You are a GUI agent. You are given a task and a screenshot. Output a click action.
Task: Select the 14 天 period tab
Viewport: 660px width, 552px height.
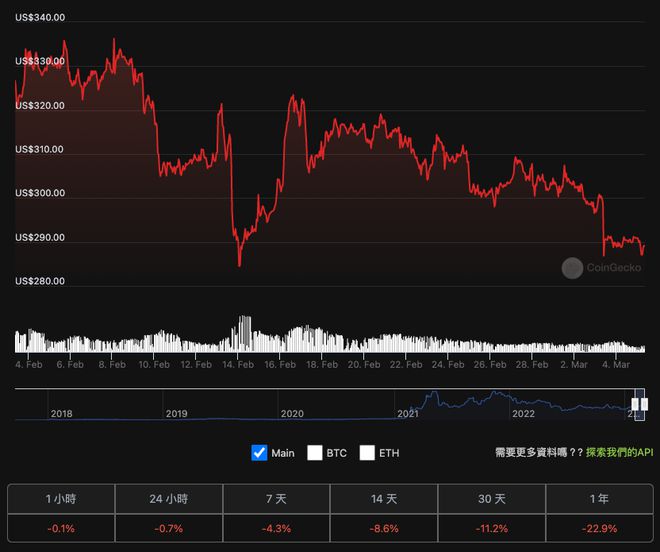point(384,499)
